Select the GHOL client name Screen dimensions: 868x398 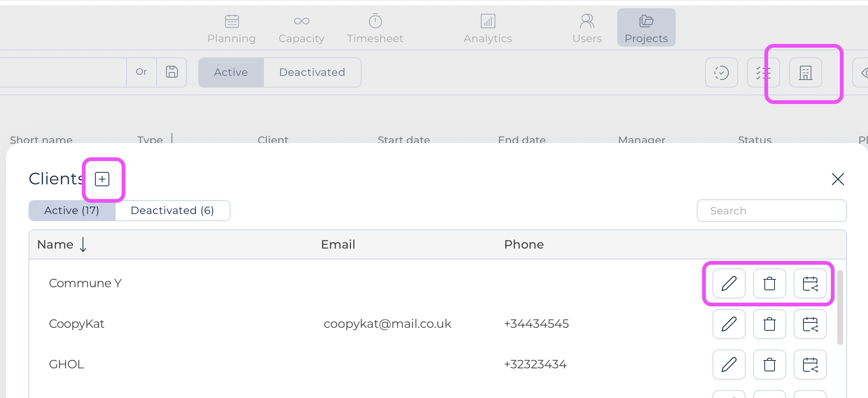(66, 364)
